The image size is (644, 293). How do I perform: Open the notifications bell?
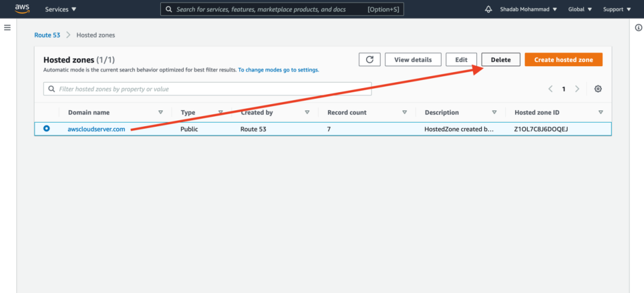[488, 9]
